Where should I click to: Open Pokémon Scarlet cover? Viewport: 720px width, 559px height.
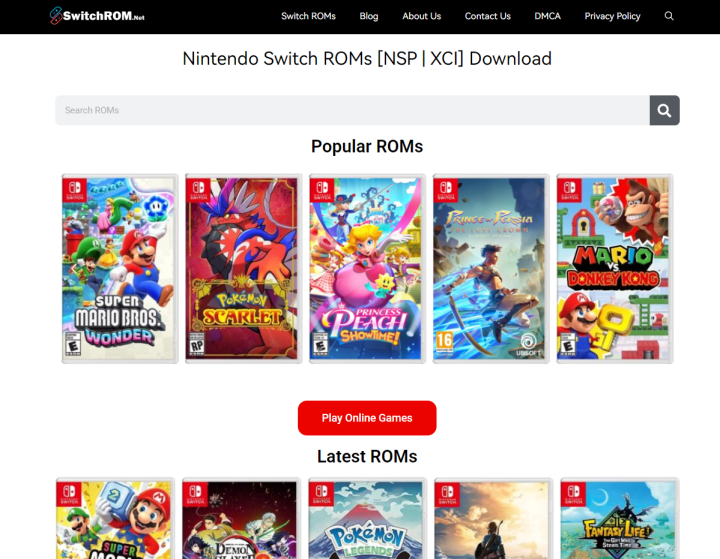[x=243, y=269]
